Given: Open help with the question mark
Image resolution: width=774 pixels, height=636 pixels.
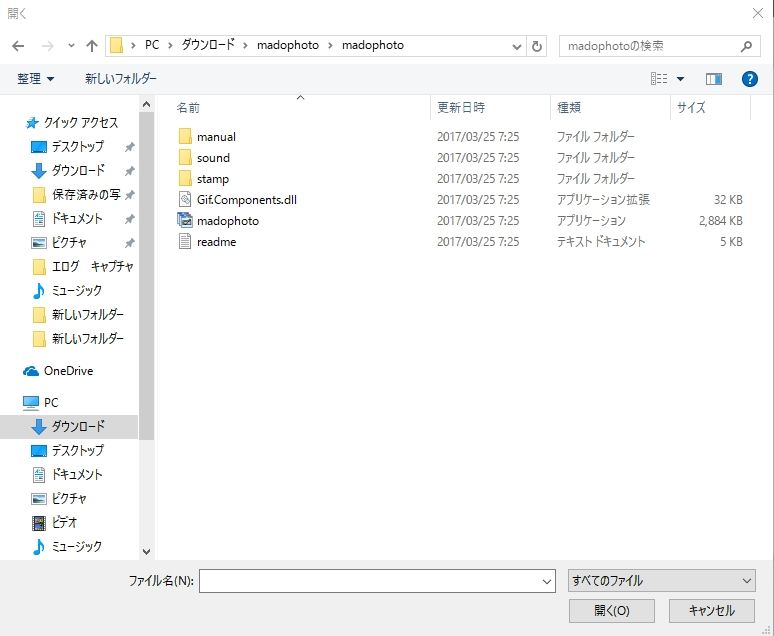Looking at the screenshot, I should point(749,79).
